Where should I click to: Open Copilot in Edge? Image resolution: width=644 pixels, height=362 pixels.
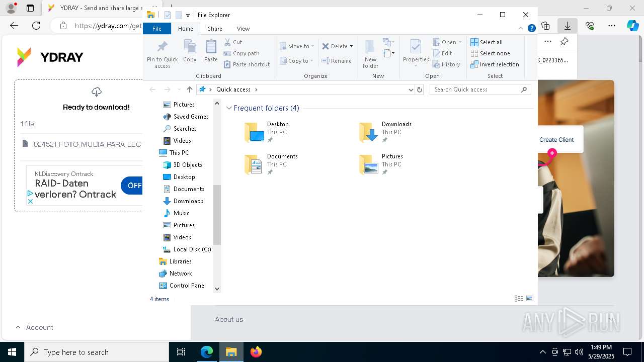633,26
